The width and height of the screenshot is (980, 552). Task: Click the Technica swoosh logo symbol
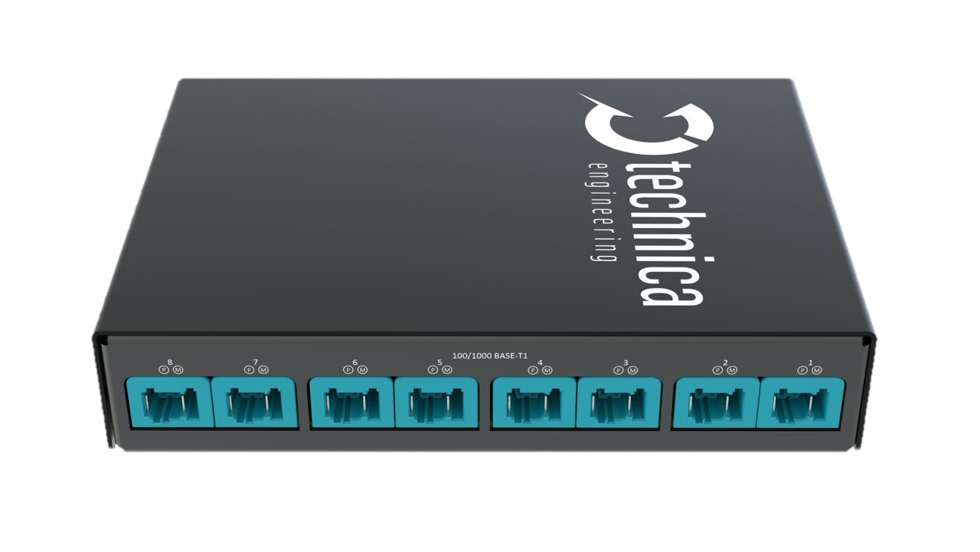[x=645, y=128]
